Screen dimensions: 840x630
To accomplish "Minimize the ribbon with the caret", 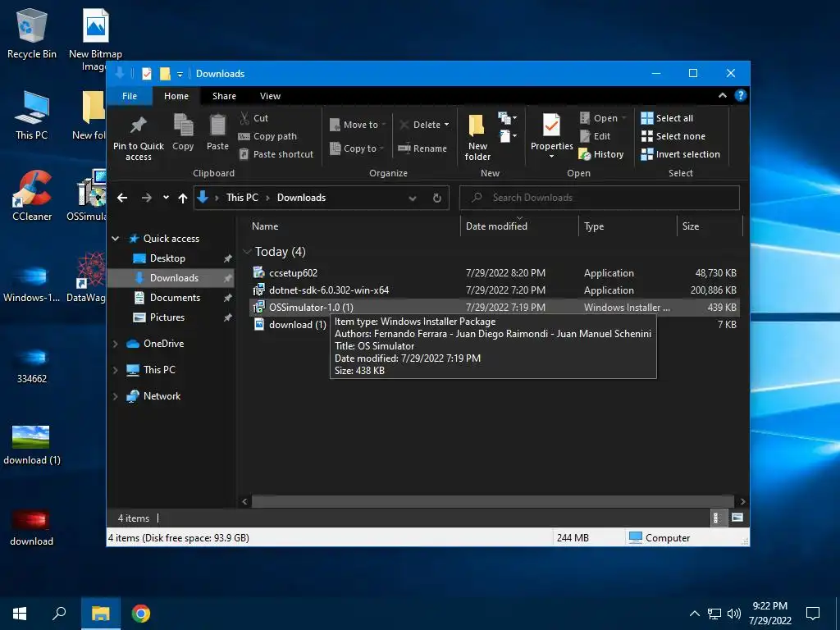I will pos(722,95).
